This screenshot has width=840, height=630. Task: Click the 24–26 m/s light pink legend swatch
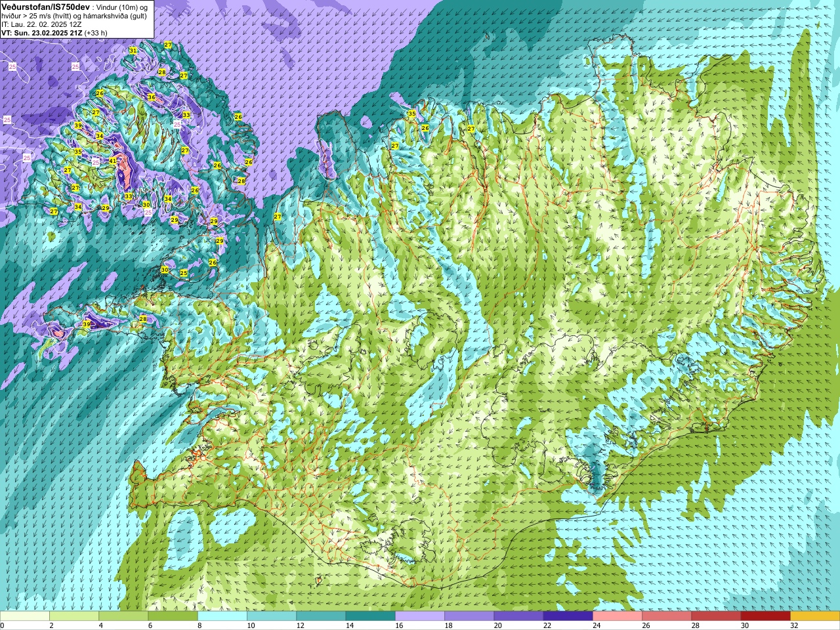click(x=618, y=616)
